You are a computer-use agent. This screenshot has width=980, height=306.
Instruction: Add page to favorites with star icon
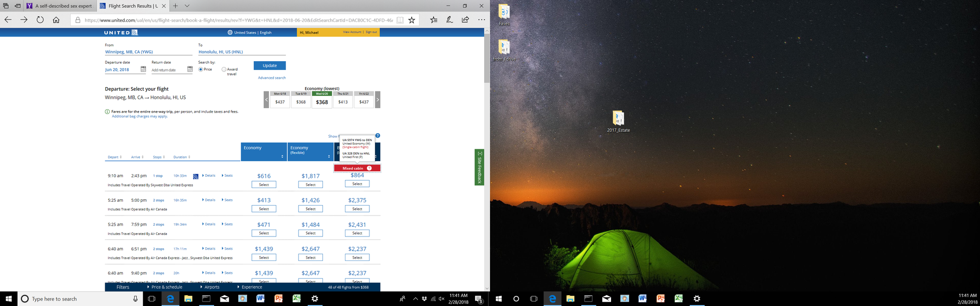coord(412,20)
